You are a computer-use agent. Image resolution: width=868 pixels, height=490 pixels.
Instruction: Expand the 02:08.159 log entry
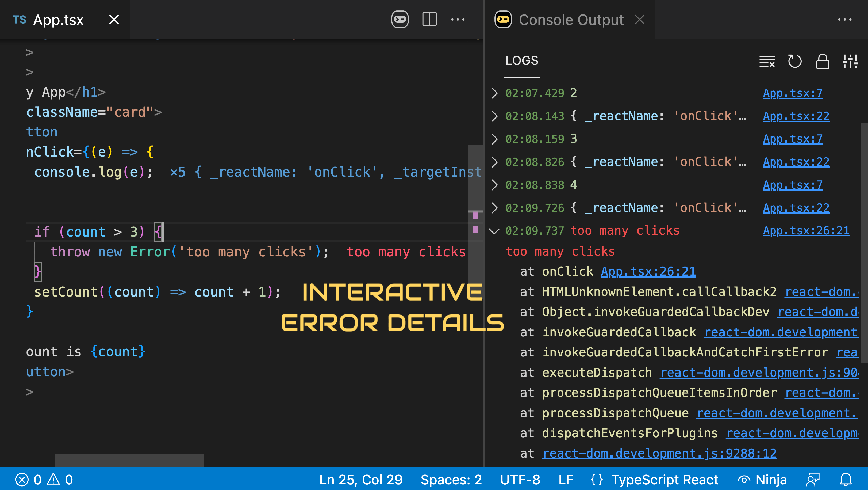coord(494,139)
